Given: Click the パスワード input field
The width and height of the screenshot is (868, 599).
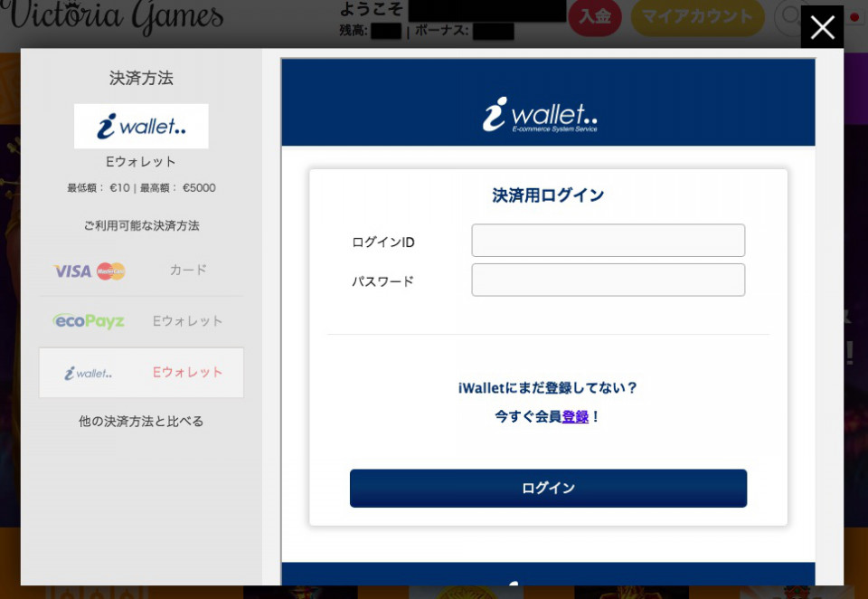Looking at the screenshot, I should [608, 280].
